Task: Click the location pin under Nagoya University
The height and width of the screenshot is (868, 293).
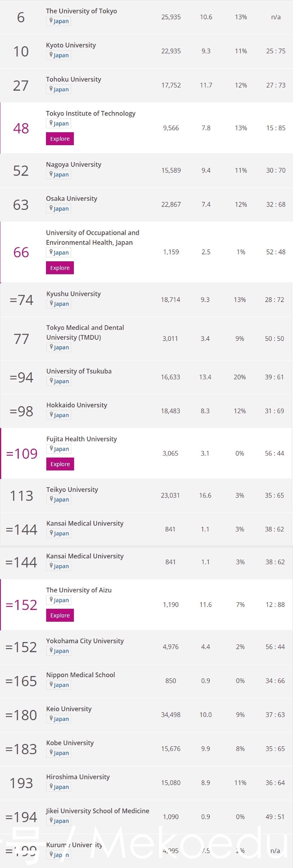Action: [51, 174]
